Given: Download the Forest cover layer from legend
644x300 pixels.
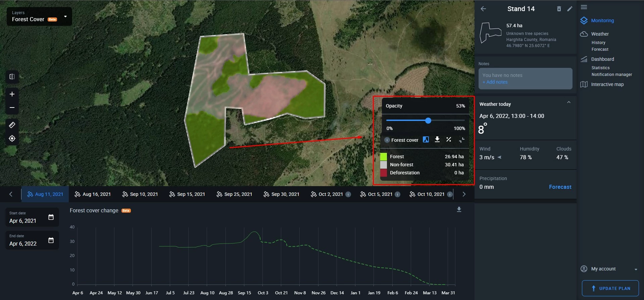Looking at the screenshot, I should 437,139.
